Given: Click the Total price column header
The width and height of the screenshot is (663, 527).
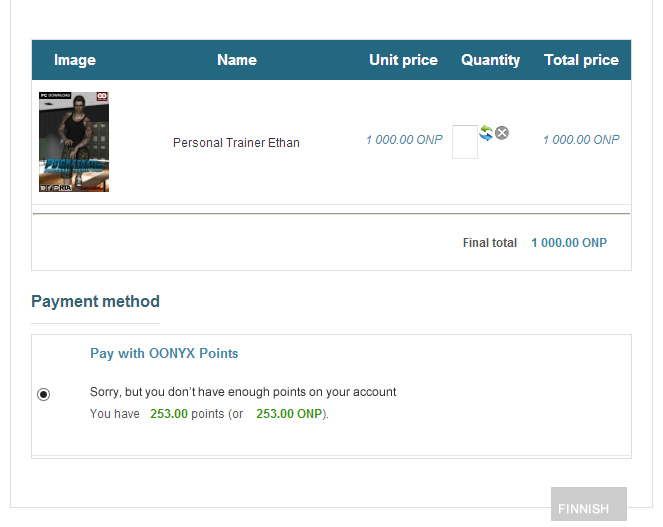Looking at the screenshot, I should 581,60.
